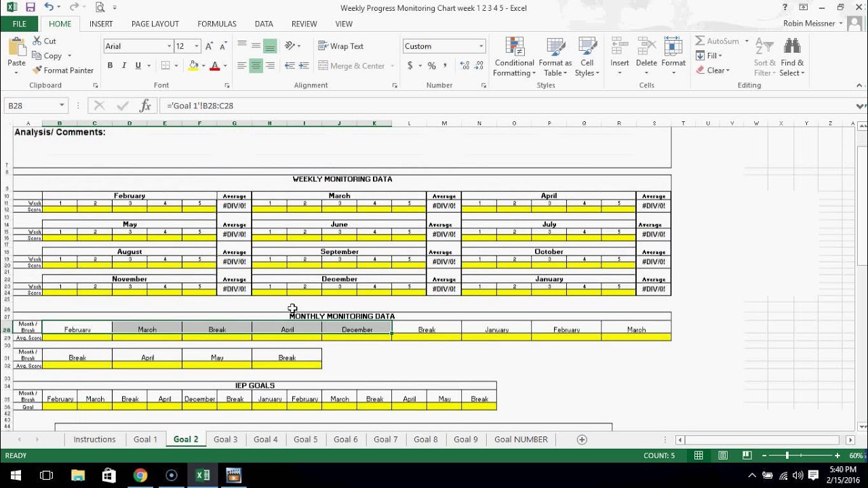Click the Save icon in Quick Access
The width and height of the screenshot is (868, 488).
(x=30, y=7)
